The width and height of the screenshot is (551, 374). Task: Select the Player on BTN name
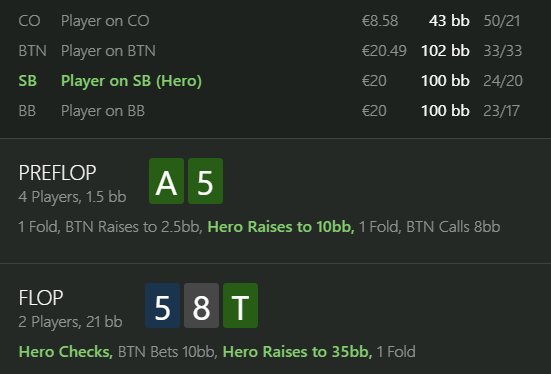108,51
